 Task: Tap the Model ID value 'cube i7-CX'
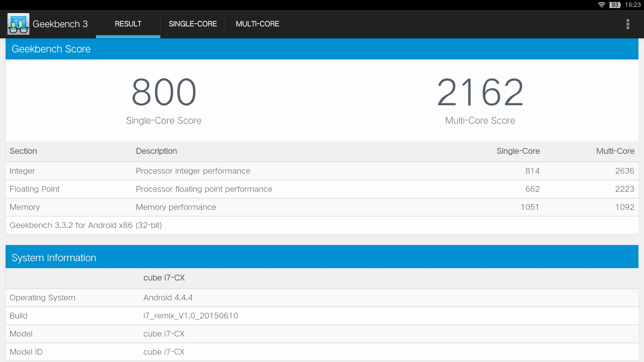[x=164, y=352]
